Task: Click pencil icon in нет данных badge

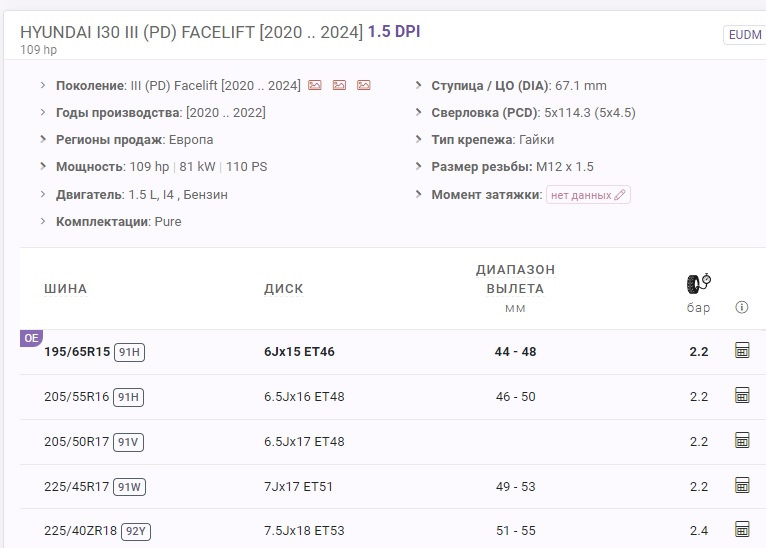Action: coord(619,195)
